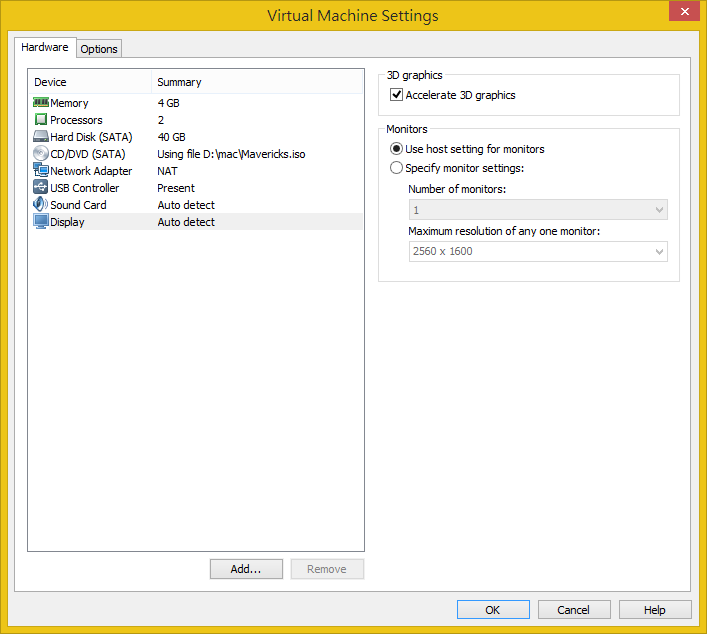Screen dimensions: 707x634
Task: Click the 40 GB disk summary
Action: pos(171,137)
